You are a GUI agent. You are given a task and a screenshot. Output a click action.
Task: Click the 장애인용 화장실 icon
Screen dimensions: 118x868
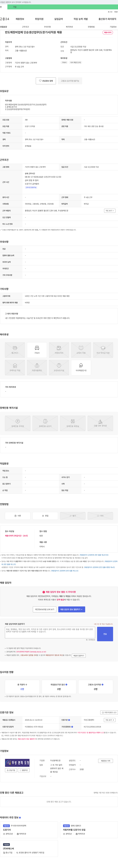click(x=73, y=423)
